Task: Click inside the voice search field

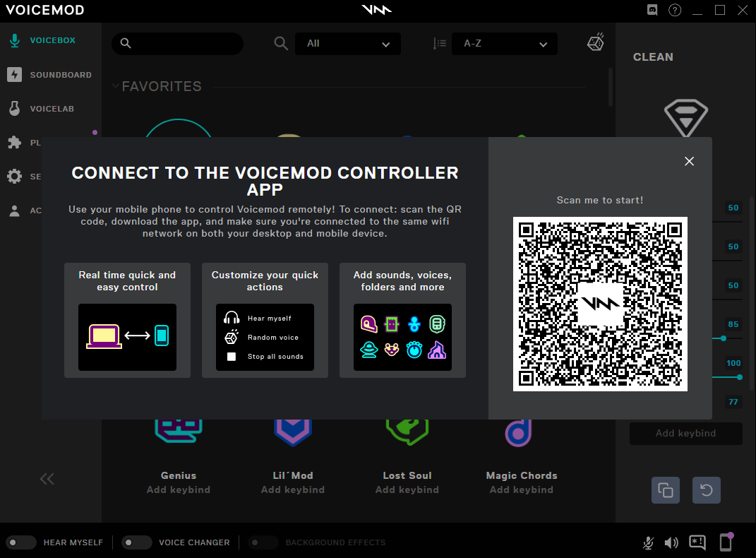Action: [177, 43]
